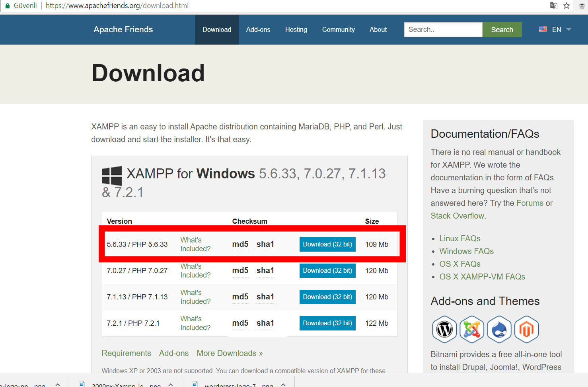The image size is (588, 387).
Task: Expand the EN language dropdown arrow
Action: [569, 29]
